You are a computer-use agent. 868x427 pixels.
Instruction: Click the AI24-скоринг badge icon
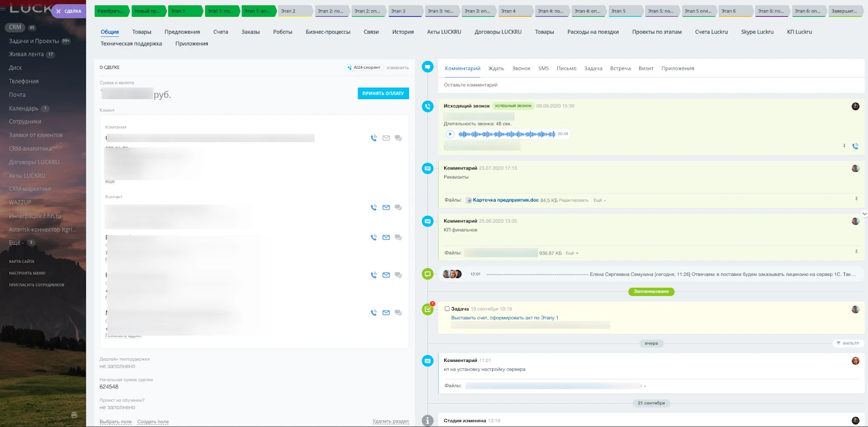(x=349, y=68)
